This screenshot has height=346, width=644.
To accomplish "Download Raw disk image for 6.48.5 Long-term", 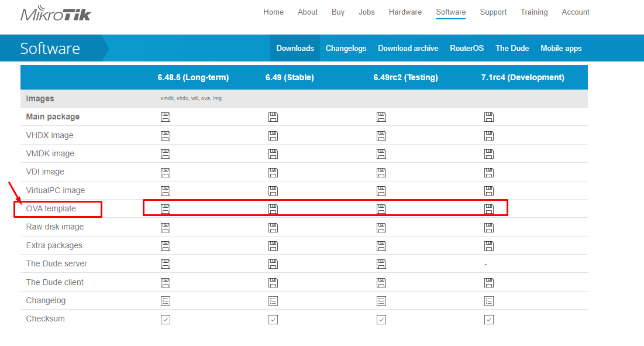I will 166,228.
